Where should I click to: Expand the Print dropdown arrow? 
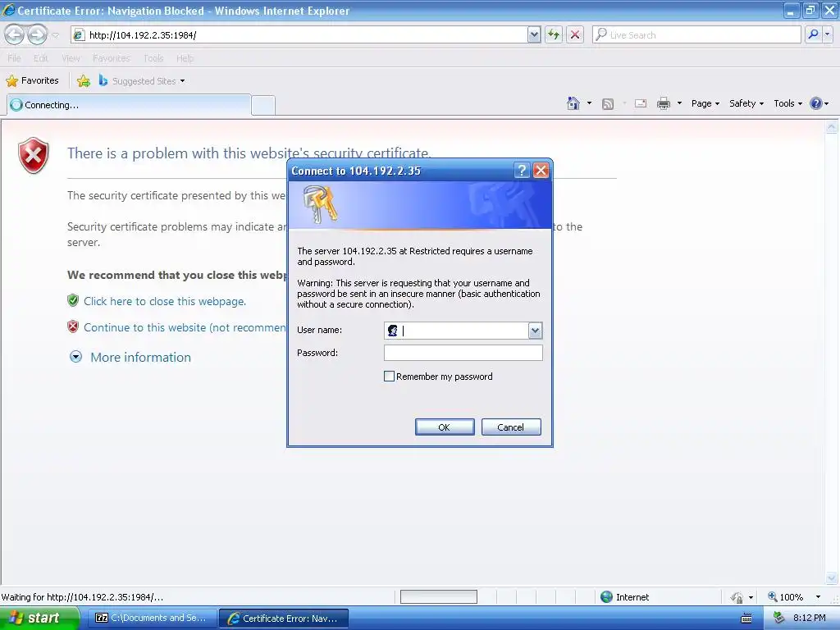tap(679, 103)
